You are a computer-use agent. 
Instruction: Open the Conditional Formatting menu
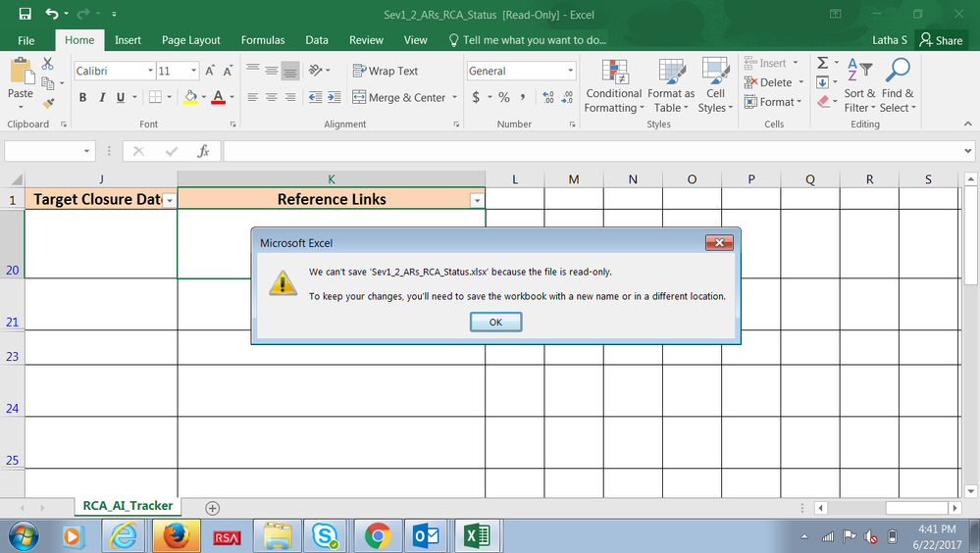[x=614, y=85]
